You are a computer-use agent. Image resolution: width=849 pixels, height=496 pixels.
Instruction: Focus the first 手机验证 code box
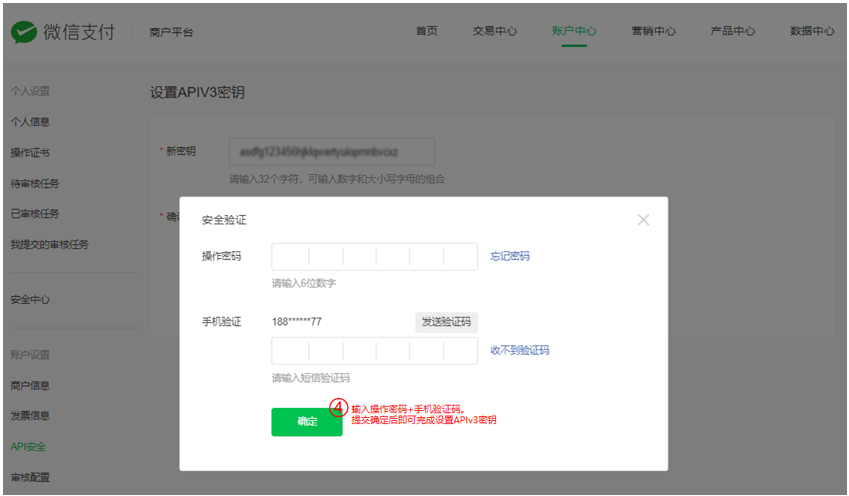coord(290,351)
